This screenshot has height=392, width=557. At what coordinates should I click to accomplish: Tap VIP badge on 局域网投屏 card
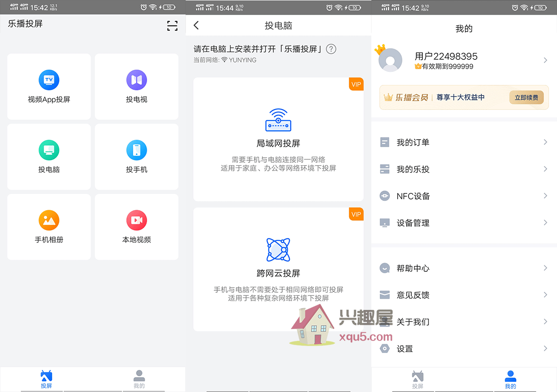(356, 84)
